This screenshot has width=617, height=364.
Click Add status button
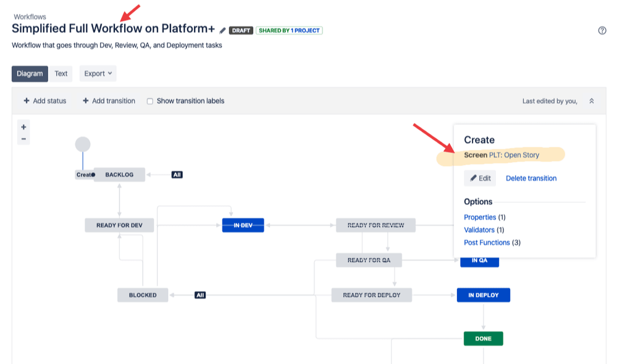[45, 101]
